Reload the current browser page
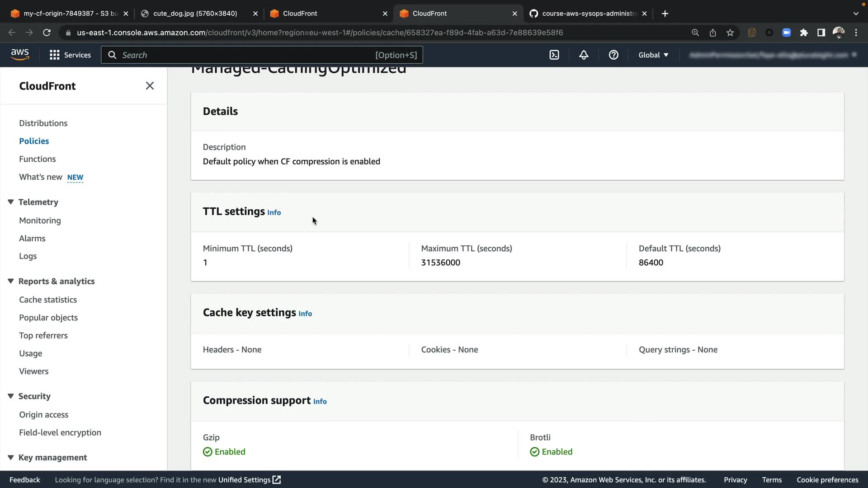 click(x=47, y=33)
